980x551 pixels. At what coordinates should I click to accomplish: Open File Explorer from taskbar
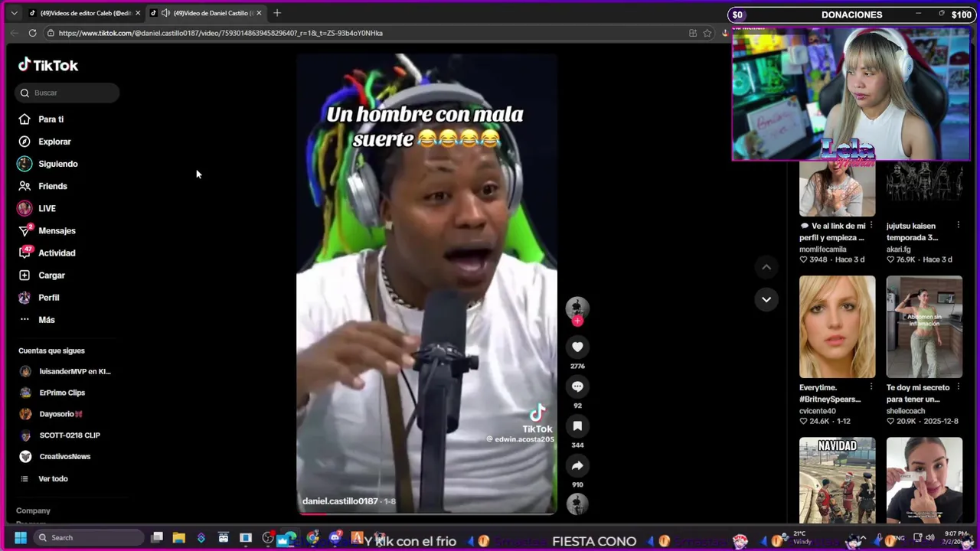pyautogui.click(x=179, y=538)
